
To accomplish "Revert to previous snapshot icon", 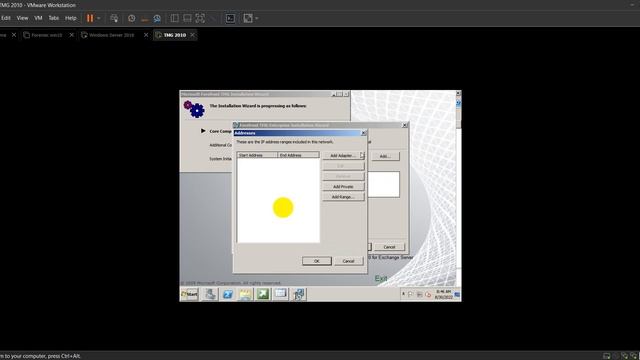I will point(144,18).
